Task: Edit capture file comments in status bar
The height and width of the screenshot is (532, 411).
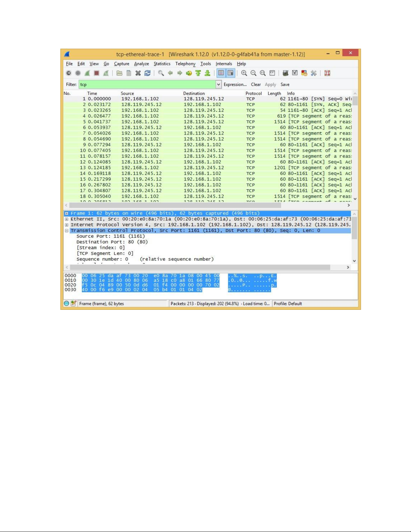Action: coord(73,303)
